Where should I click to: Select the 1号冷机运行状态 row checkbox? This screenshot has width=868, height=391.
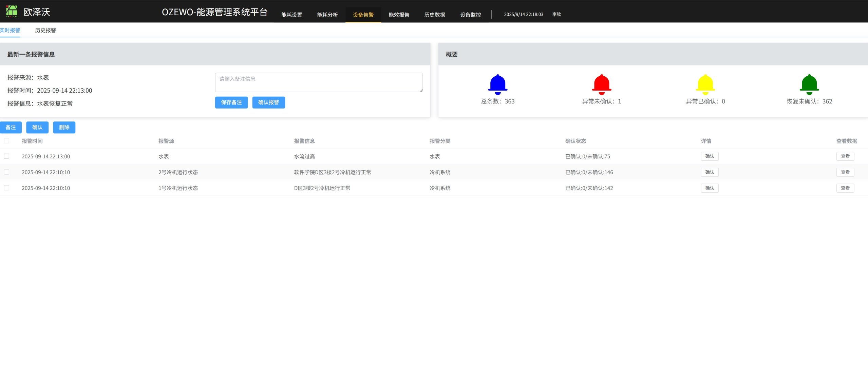[x=6, y=188]
